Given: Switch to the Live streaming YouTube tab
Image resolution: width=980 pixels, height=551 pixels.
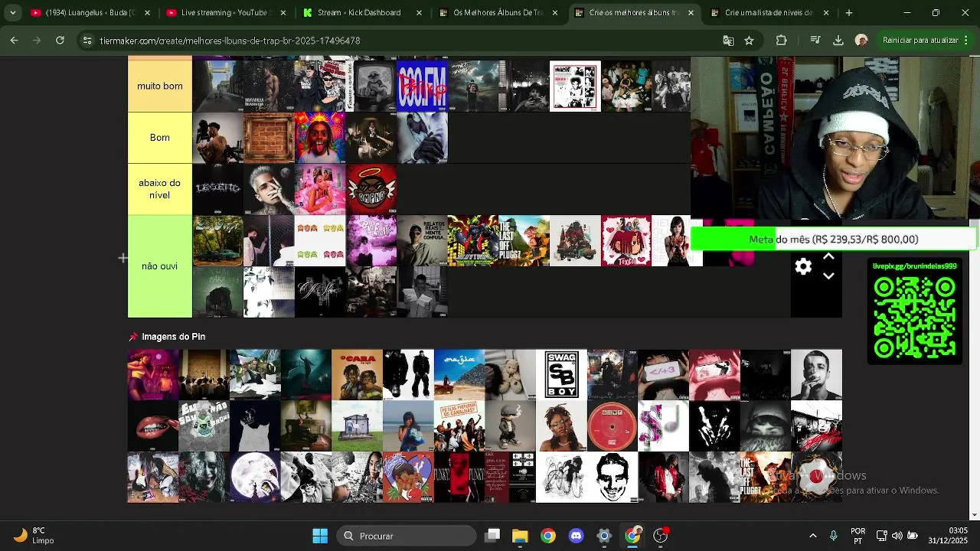Looking at the screenshot, I should pos(225,13).
